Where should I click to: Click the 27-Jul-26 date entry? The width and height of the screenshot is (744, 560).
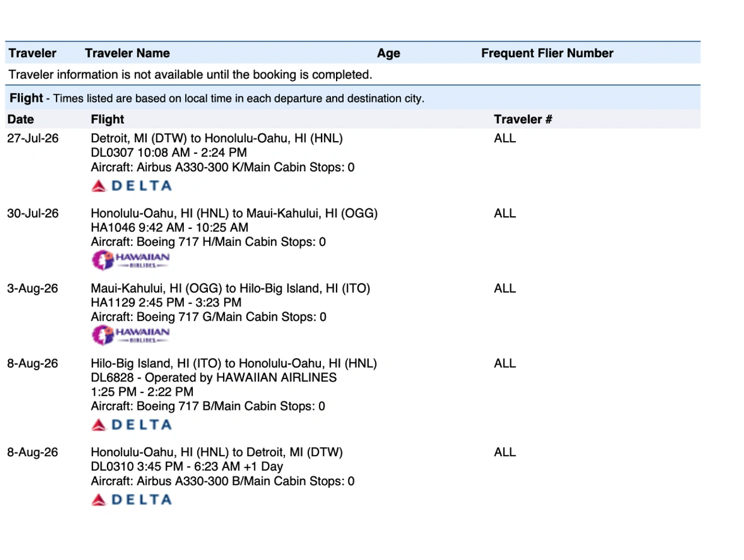(x=32, y=138)
